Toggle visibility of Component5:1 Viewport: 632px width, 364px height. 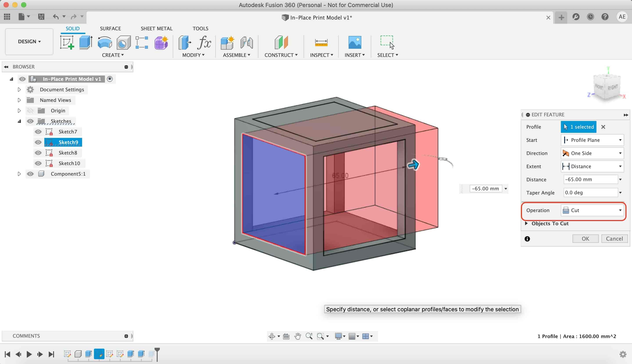pyautogui.click(x=30, y=174)
